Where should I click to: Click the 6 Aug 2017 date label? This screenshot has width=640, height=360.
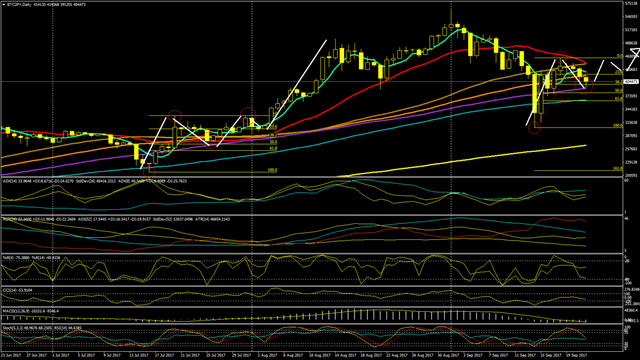[293, 356]
